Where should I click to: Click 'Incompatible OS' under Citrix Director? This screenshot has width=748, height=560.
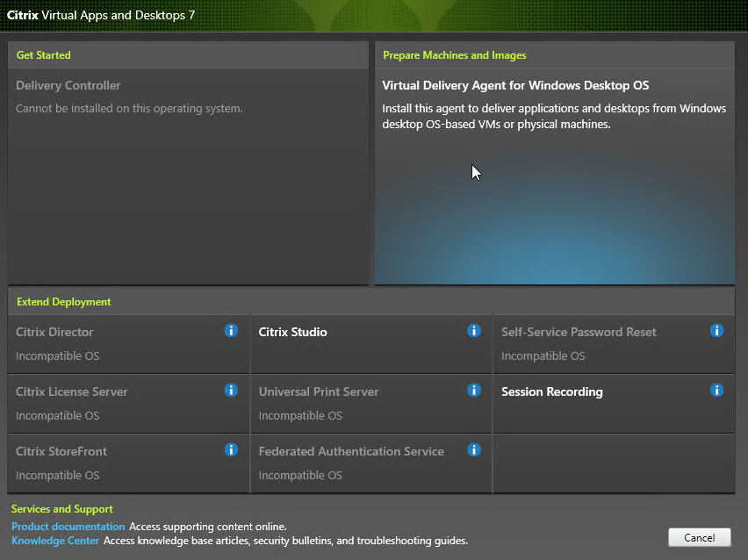pyautogui.click(x=57, y=355)
